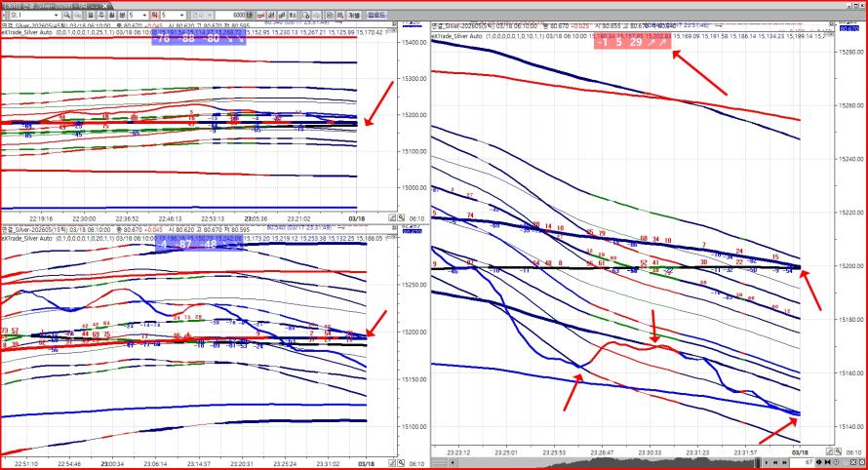Click the 23:05:36 time label on top-left chart
The width and height of the screenshot is (868, 470).
pyautogui.click(x=256, y=218)
